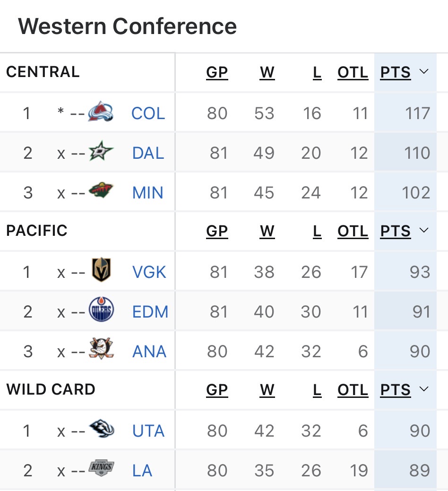Click the Edmonton Oilers logo icon
448x491 pixels.
click(x=101, y=311)
